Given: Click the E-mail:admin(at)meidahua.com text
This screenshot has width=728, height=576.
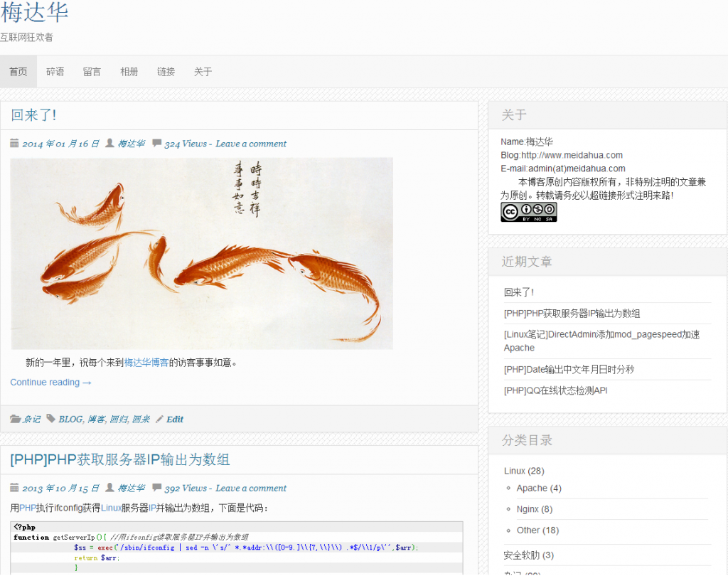Looking at the screenshot, I should pyautogui.click(x=563, y=168).
